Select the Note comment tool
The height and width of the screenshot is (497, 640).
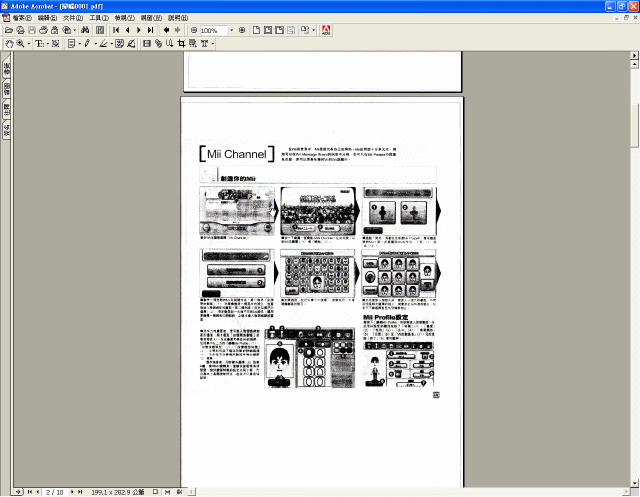click(x=71, y=44)
